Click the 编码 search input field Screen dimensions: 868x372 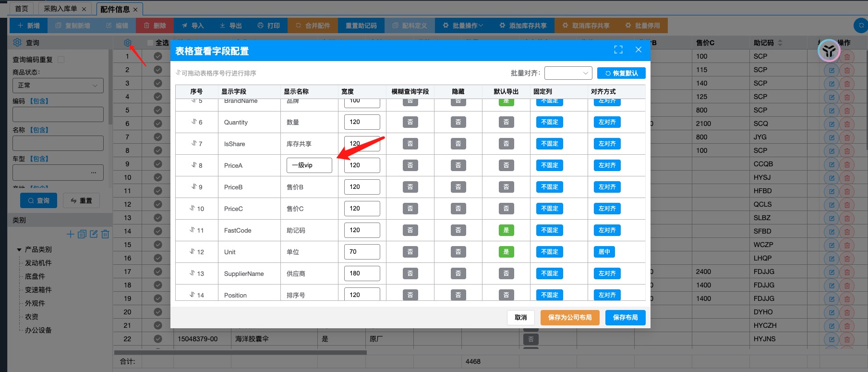click(x=58, y=114)
